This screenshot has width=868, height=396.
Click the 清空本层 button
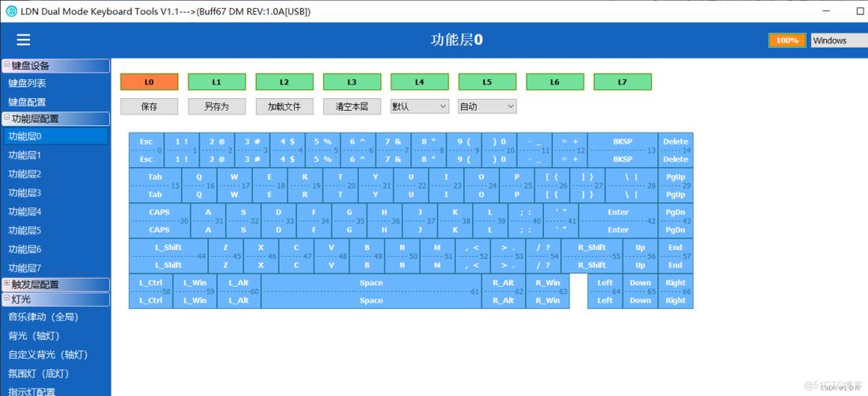[352, 106]
